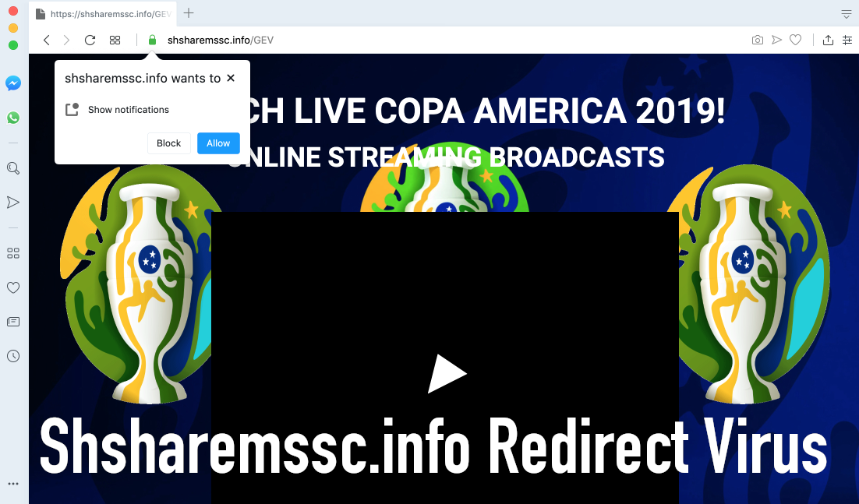The width and height of the screenshot is (859, 504).
Task: Dismiss the notification prompt with the X
Action: click(x=231, y=78)
